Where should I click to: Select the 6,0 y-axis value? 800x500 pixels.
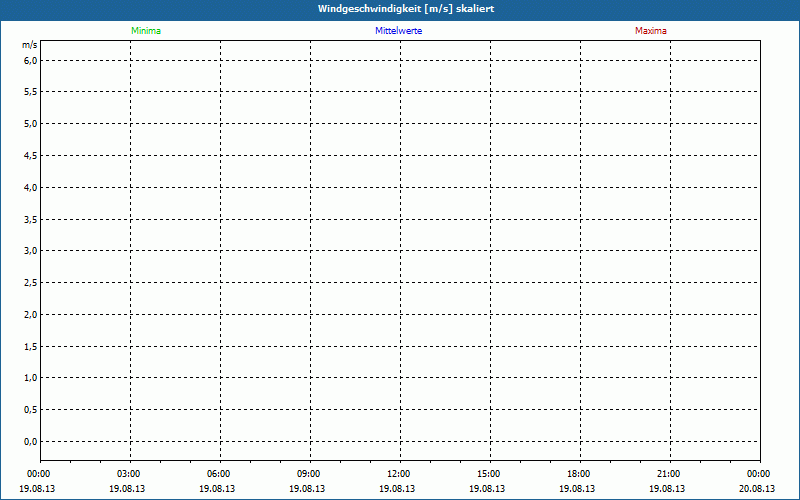(31, 61)
